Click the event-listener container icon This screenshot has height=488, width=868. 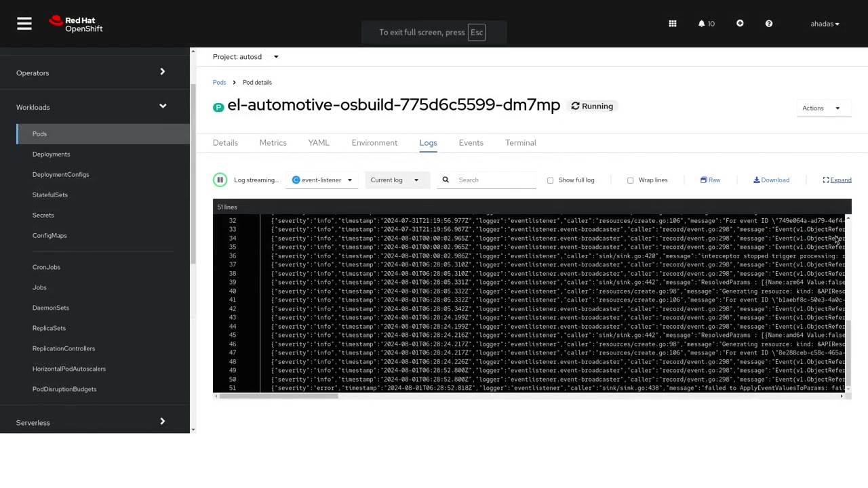[296, 180]
